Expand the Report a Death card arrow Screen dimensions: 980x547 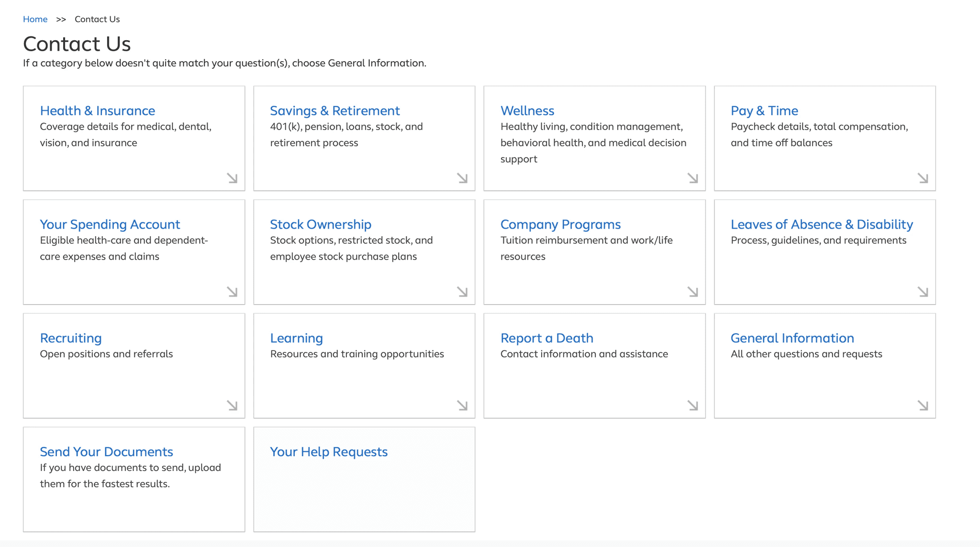pyautogui.click(x=692, y=405)
